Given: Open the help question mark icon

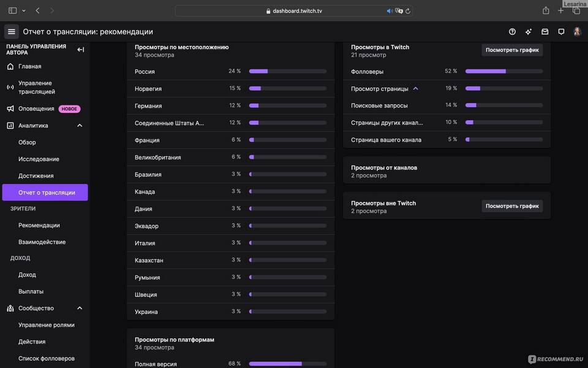Looking at the screenshot, I should 512,32.
